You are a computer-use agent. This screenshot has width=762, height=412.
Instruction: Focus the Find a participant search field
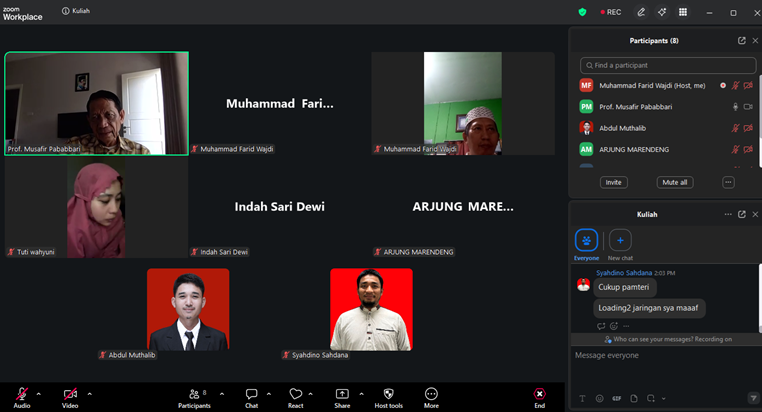tap(668, 65)
